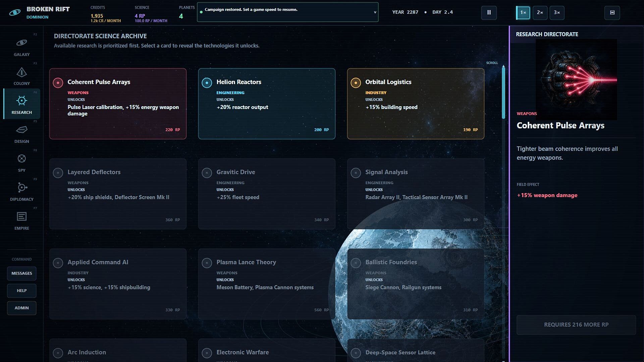Click Requires 216 More RP button

576,324
